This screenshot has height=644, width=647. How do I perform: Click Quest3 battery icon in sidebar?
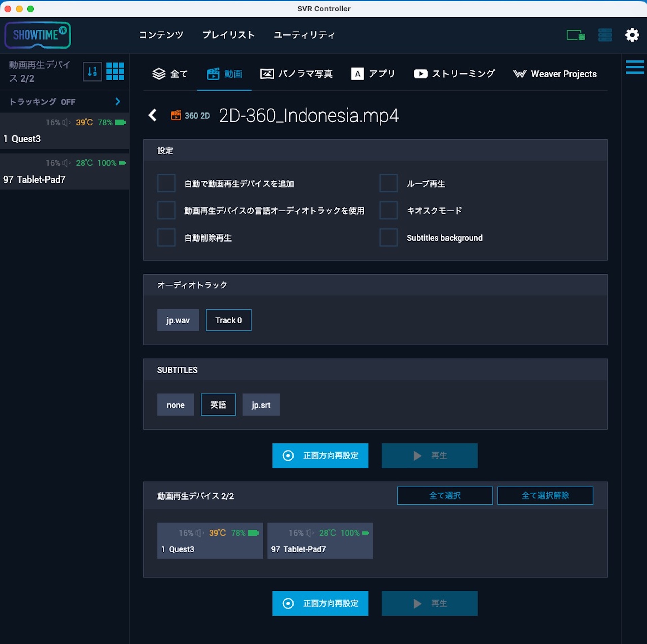click(120, 122)
